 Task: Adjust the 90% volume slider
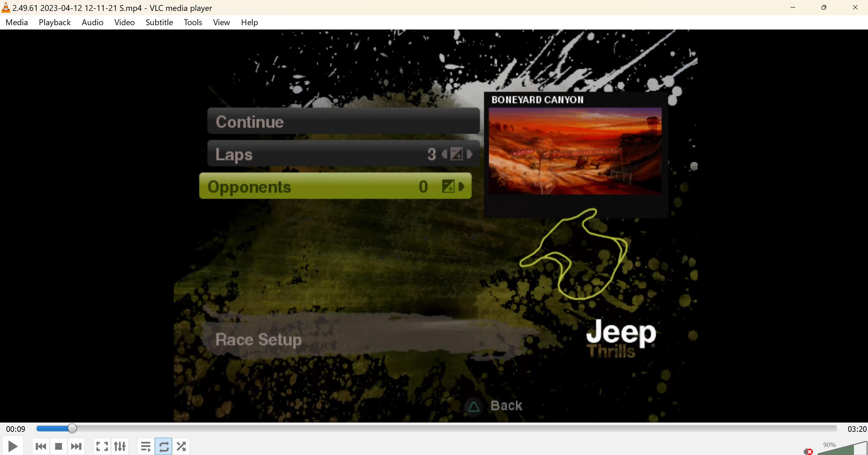point(842,450)
